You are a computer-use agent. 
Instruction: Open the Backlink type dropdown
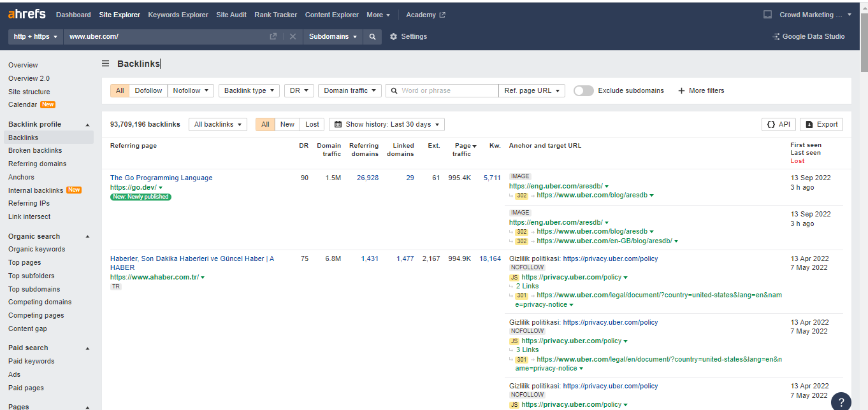(x=249, y=90)
